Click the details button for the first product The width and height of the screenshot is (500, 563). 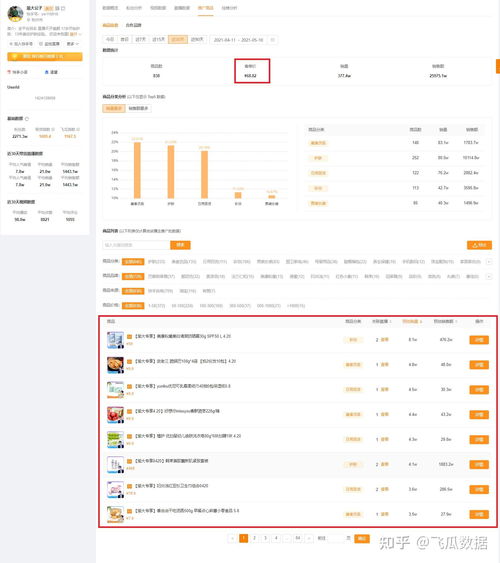click(479, 340)
